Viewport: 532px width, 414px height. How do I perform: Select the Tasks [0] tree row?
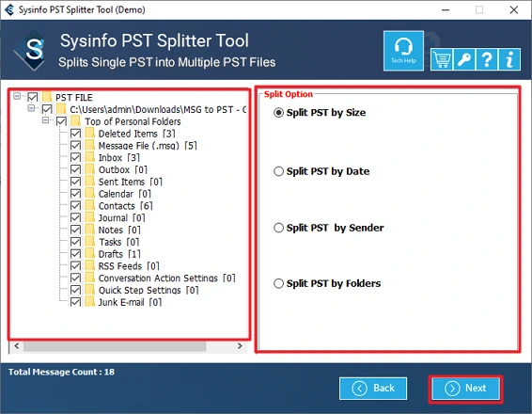point(118,242)
